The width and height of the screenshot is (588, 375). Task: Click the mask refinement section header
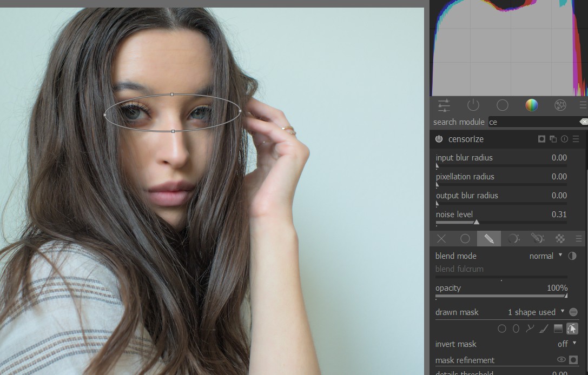[465, 360]
